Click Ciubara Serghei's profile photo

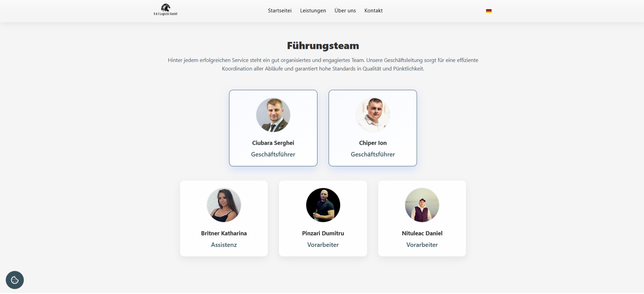(273, 115)
